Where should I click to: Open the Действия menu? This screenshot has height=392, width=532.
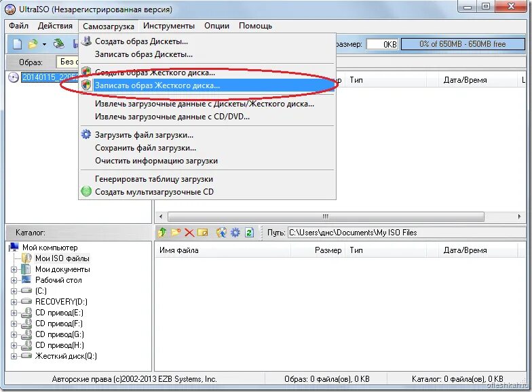[x=56, y=26]
